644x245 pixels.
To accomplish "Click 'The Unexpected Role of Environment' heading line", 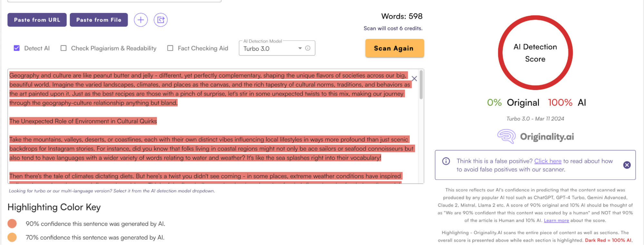I will (83, 121).
